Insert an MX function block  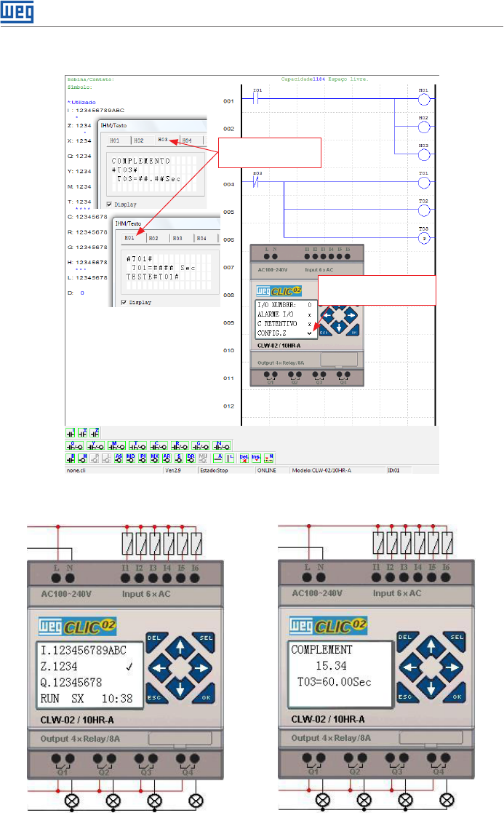point(154,459)
